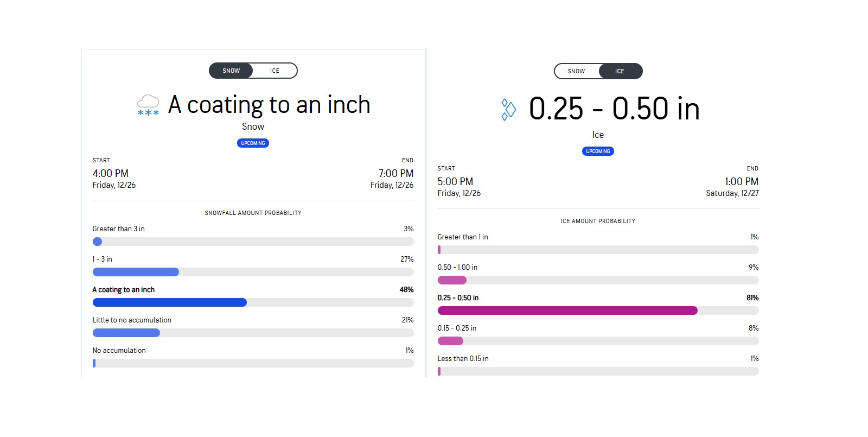Click the 'Greater than 1 in' ice bar
868x437 pixels.
pos(598,250)
